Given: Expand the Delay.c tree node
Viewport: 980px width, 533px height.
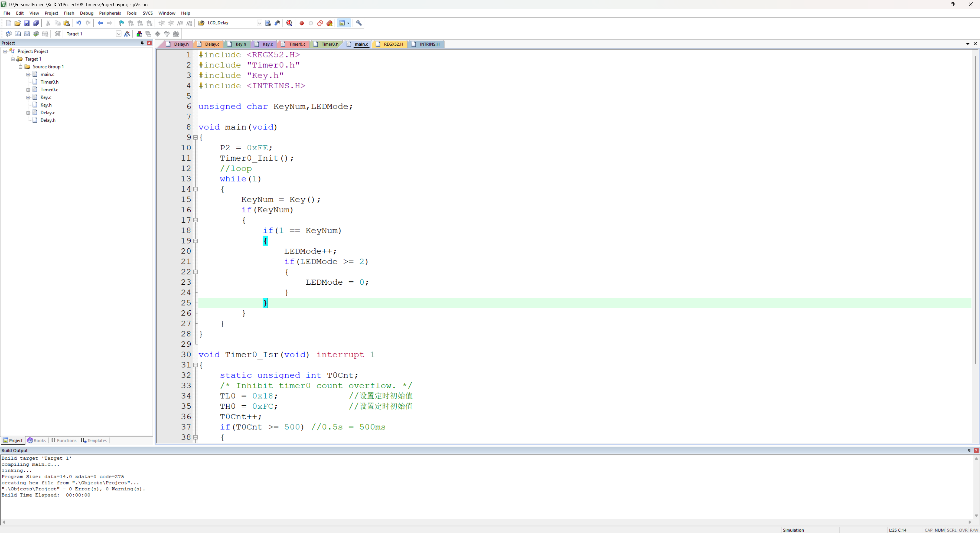Looking at the screenshot, I should (28, 113).
